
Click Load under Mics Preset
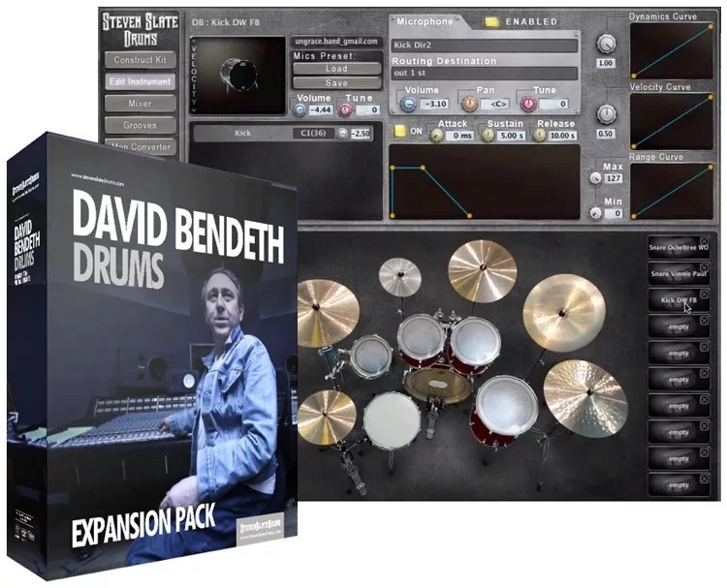click(336, 69)
